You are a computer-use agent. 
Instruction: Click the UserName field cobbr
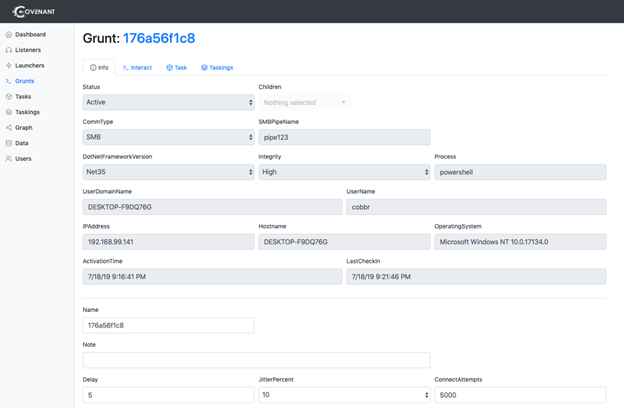pyautogui.click(x=476, y=207)
